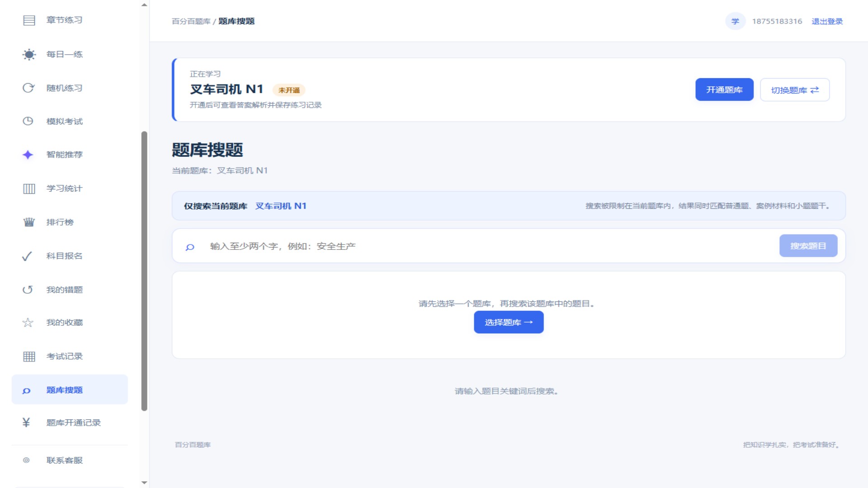Click the 每日一练 sun icon
The width and height of the screenshot is (868, 488).
tap(29, 55)
